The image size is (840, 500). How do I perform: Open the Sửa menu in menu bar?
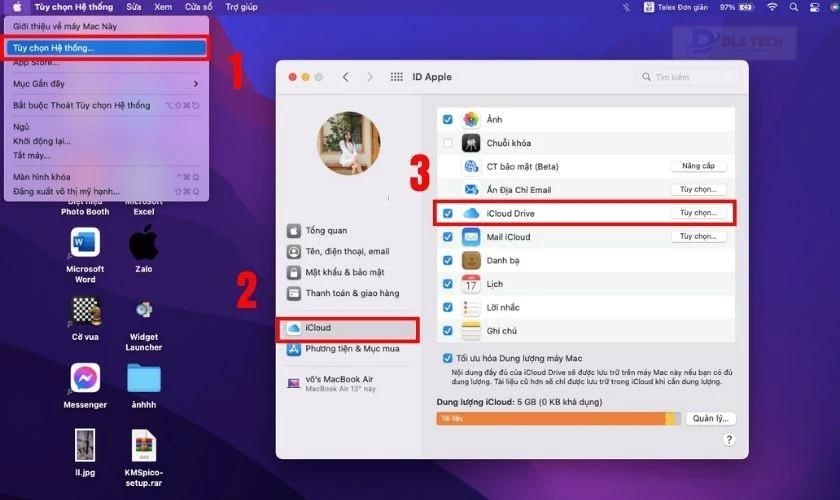coord(134,7)
